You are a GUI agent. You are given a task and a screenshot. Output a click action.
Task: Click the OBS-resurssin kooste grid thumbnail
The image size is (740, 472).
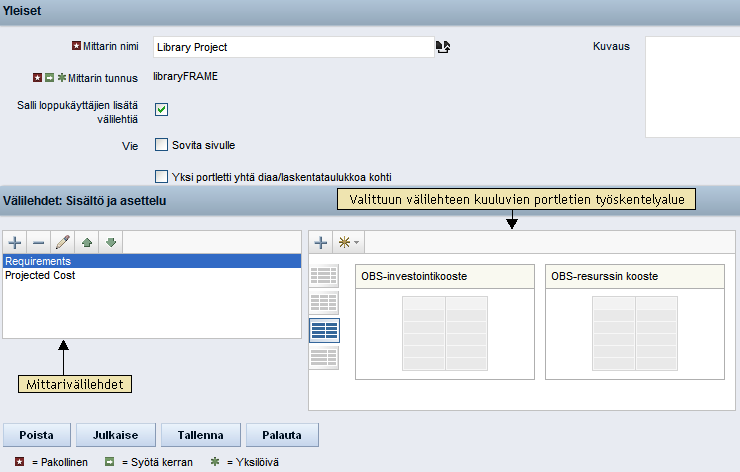tap(635, 333)
